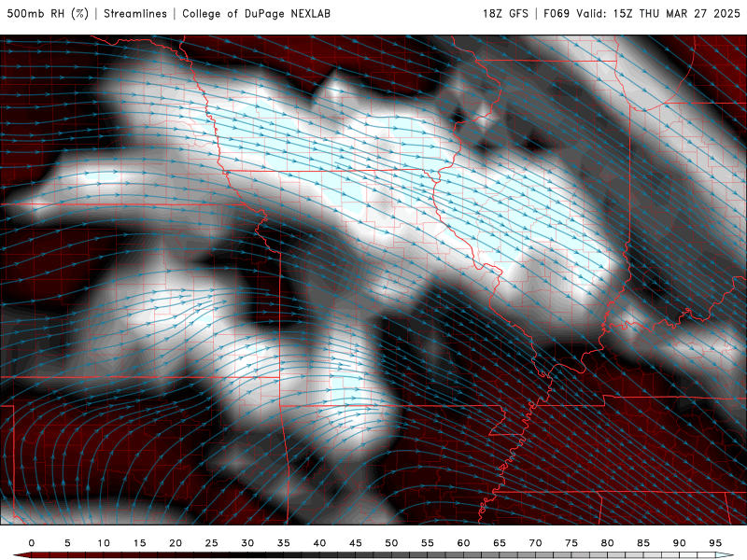Click the 'Streamlines' label in header
Image resolution: width=747 pixels, height=560 pixels.
click(135, 14)
